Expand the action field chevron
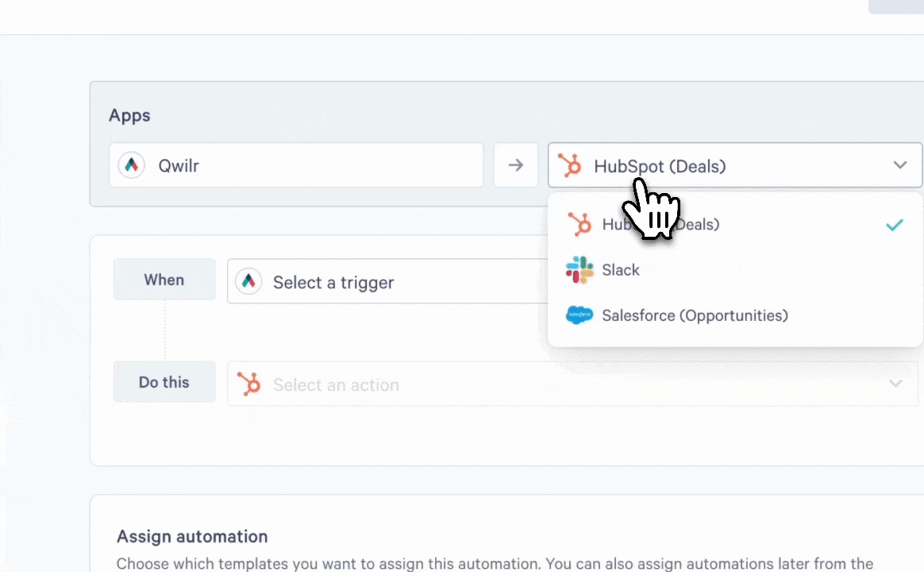 pyautogui.click(x=895, y=384)
